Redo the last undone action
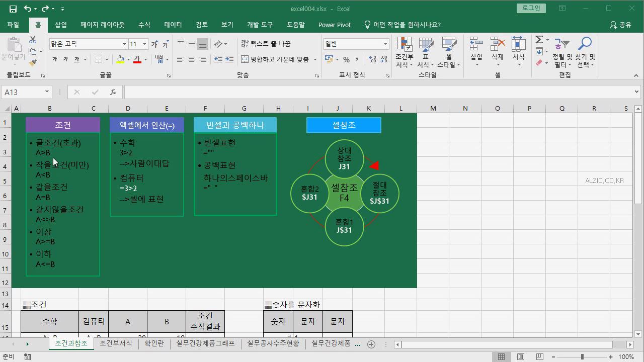 coord(45,9)
